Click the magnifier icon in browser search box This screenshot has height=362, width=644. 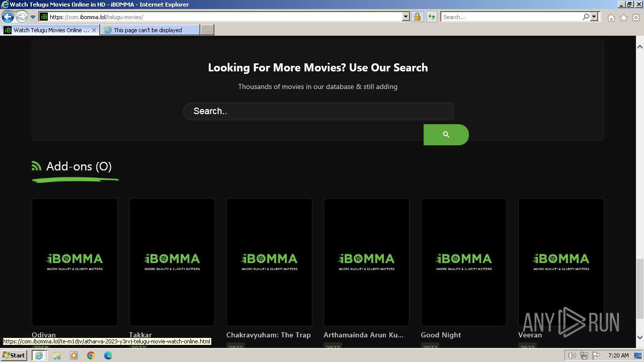pyautogui.click(x=586, y=17)
